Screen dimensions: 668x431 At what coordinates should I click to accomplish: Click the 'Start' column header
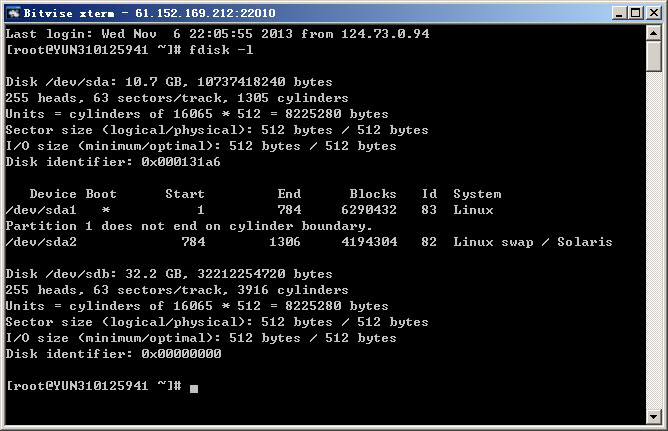point(185,194)
